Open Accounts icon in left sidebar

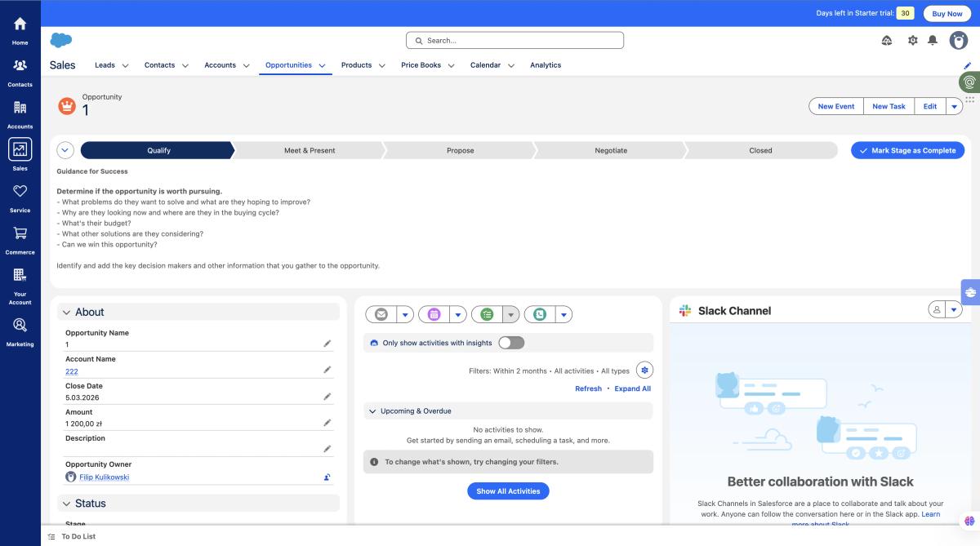pos(20,114)
